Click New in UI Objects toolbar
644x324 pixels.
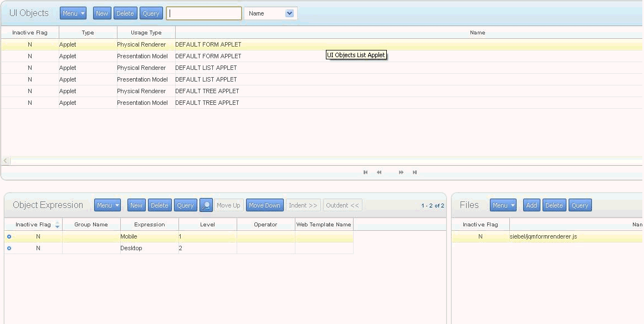coord(102,13)
